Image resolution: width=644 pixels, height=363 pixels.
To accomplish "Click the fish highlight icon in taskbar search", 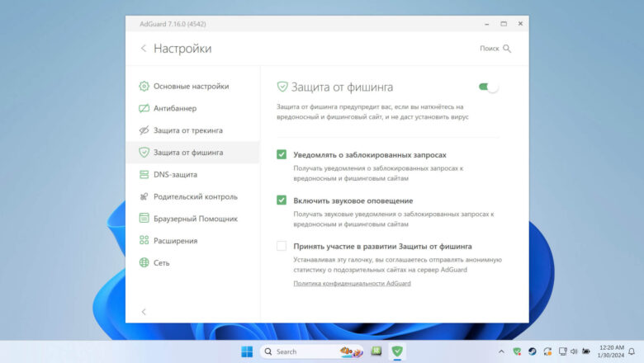I will pyautogui.click(x=351, y=351).
